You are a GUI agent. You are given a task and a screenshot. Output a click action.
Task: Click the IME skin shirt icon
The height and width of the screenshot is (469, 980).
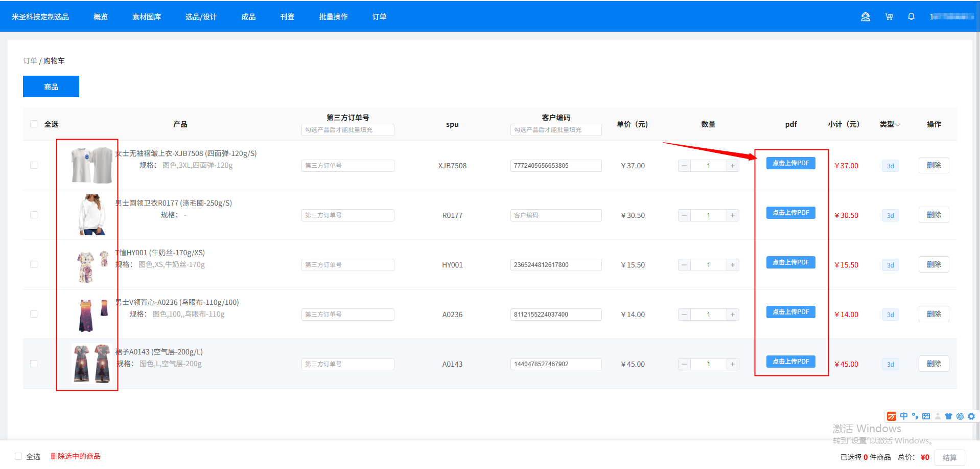(x=948, y=416)
